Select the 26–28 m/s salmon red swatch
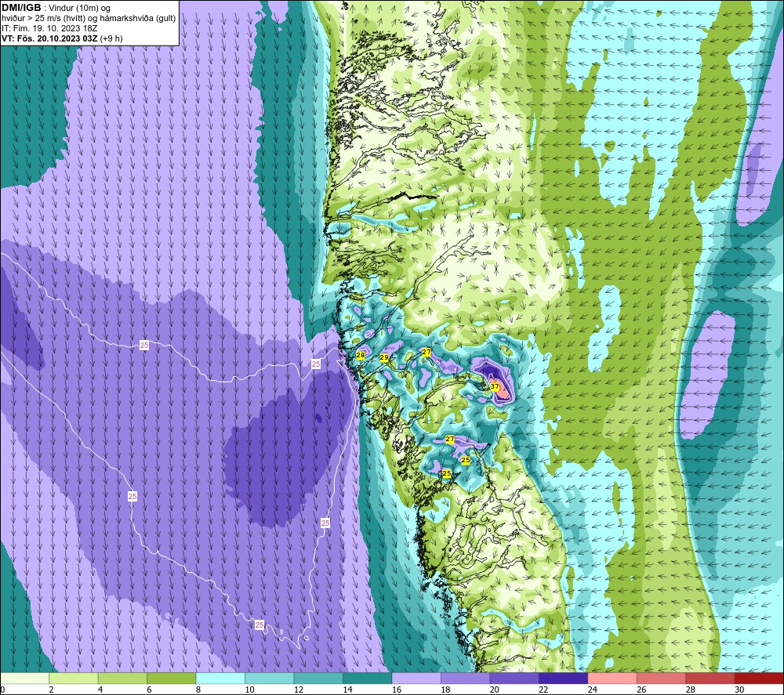This screenshot has width=784, height=695. 662,678
